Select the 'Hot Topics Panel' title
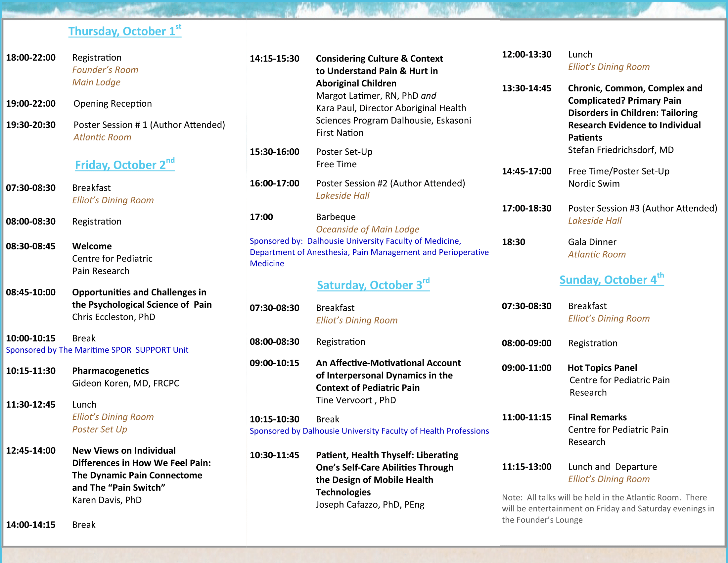 click(602, 368)
